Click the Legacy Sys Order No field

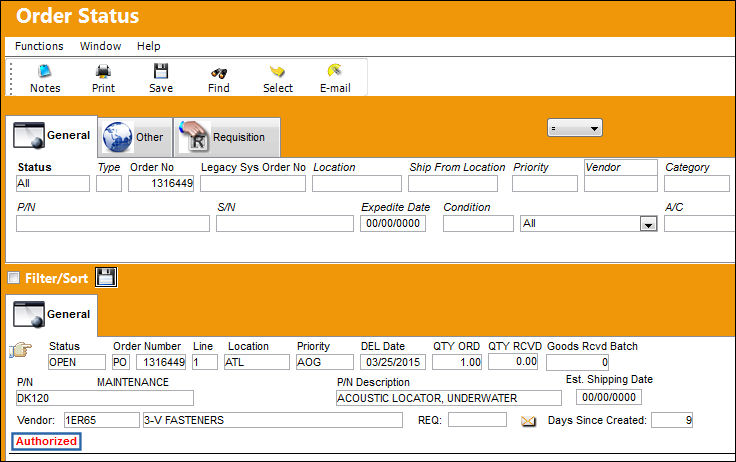coord(253,184)
